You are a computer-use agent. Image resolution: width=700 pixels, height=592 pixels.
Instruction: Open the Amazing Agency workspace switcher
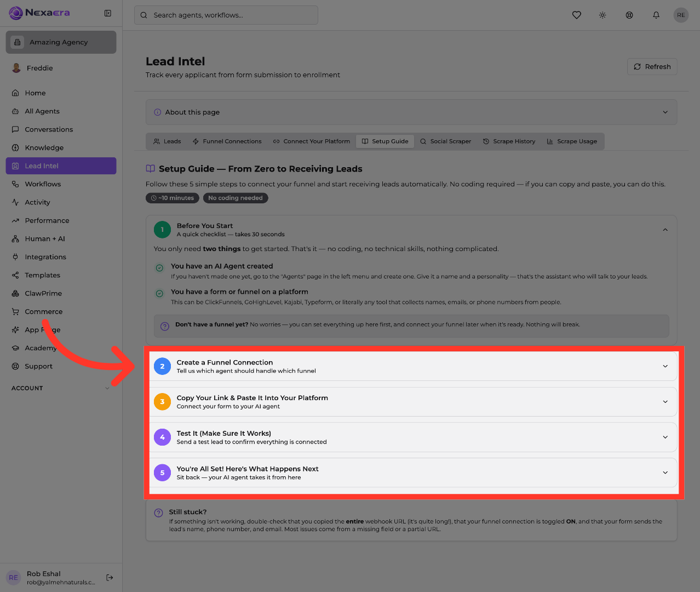(x=61, y=42)
